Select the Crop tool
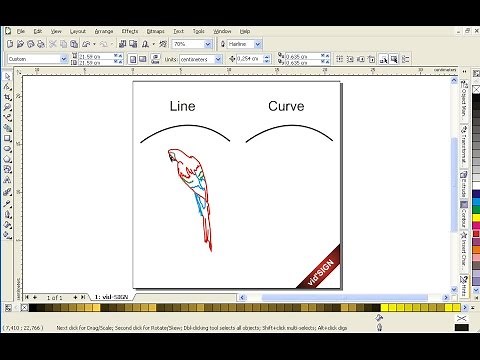Screen dimensions: 480x360 7,97
